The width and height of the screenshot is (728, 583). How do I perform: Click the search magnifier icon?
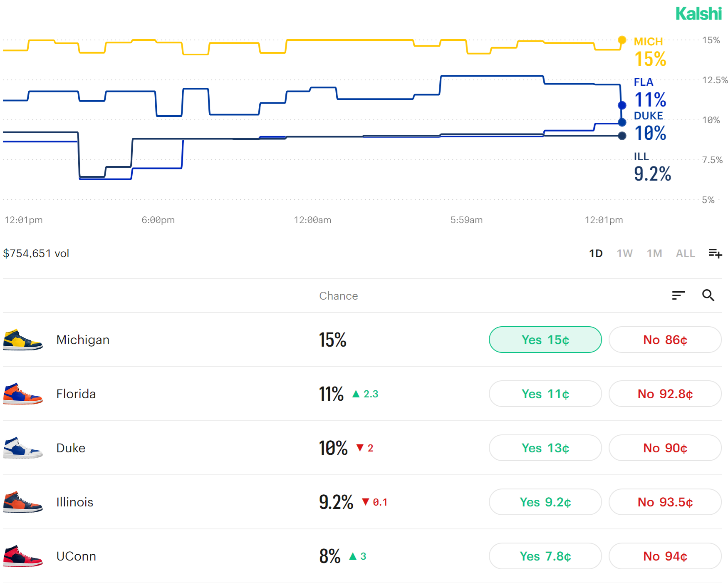[708, 295]
